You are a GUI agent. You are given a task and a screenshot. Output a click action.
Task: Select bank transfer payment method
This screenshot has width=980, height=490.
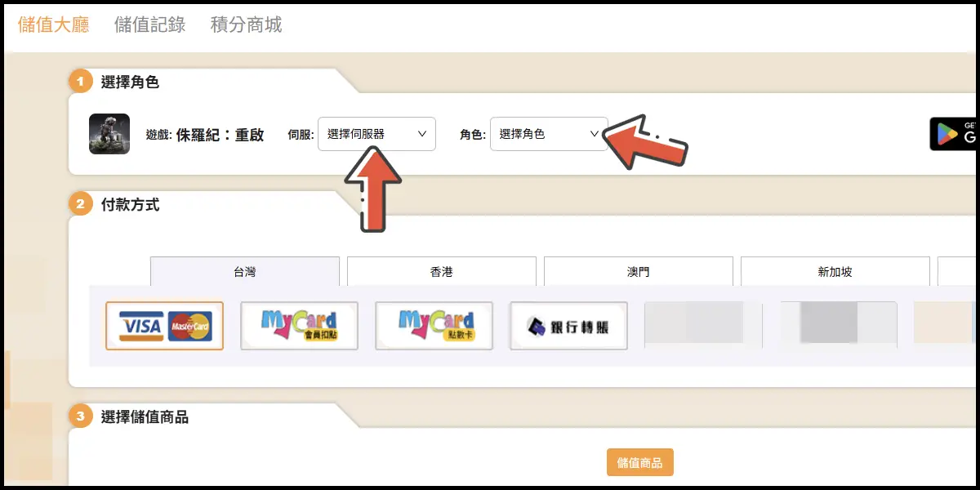coord(568,326)
